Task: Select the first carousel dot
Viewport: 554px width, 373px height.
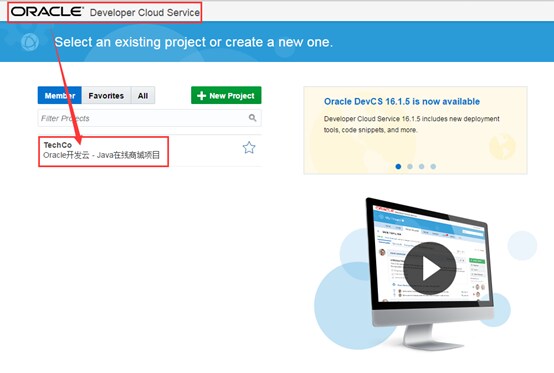Action: point(398,166)
